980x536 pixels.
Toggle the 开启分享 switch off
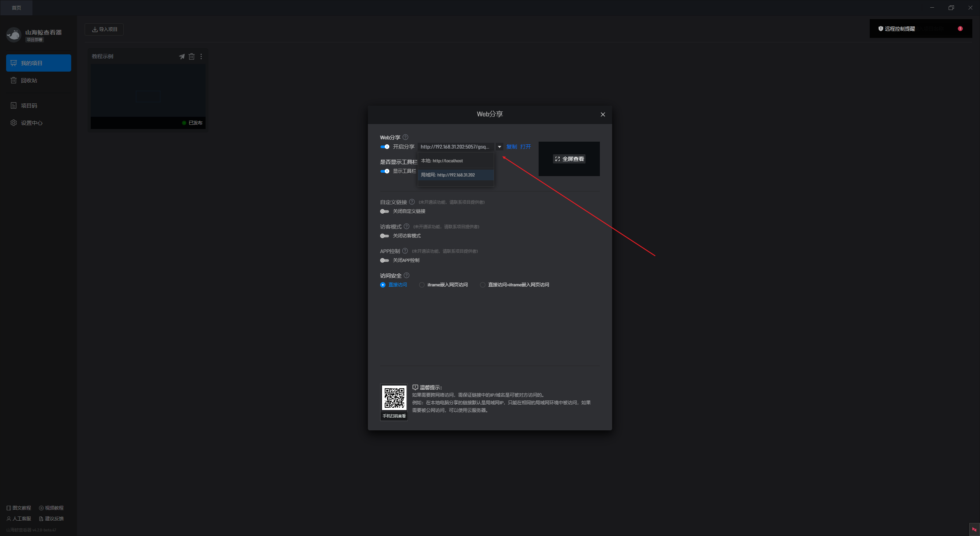pos(385,147)
